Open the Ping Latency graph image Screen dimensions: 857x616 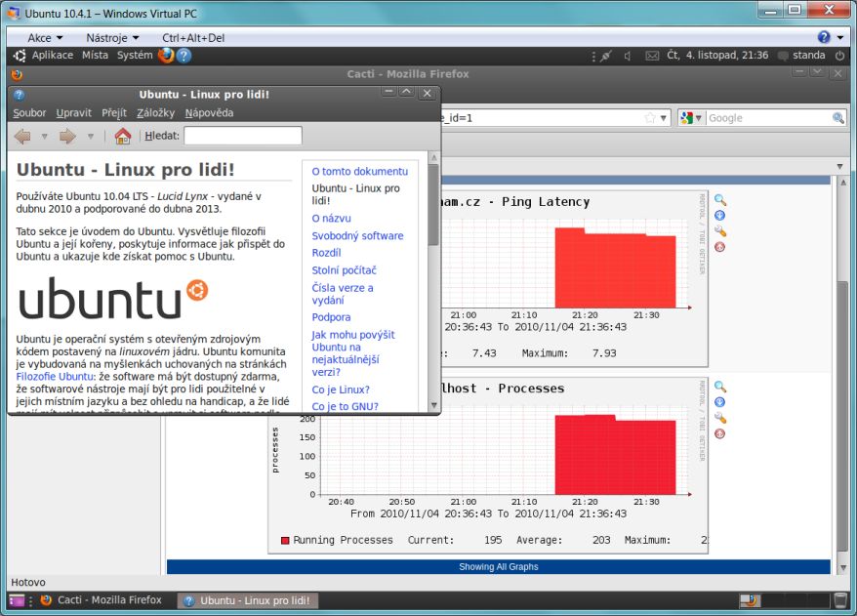click(575, 279)
